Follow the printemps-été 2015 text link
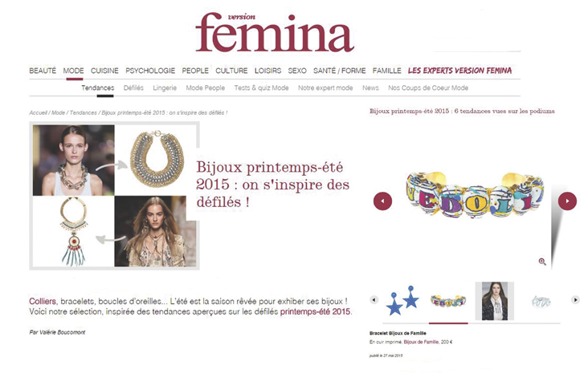 pyautogui.click(x=316, y=311)
